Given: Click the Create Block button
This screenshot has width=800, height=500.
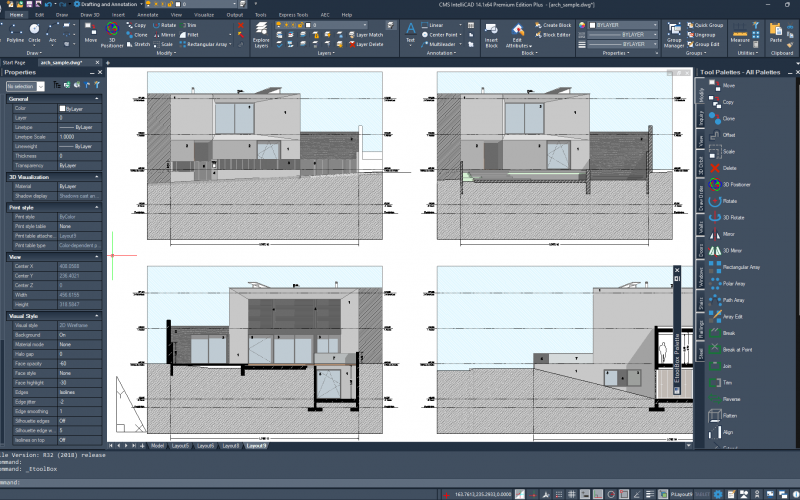Looking at the screenshot, I should pos(555,24).
